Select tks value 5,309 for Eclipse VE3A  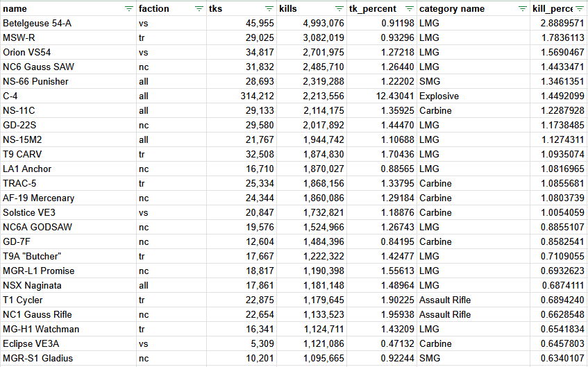coord(242,344)
